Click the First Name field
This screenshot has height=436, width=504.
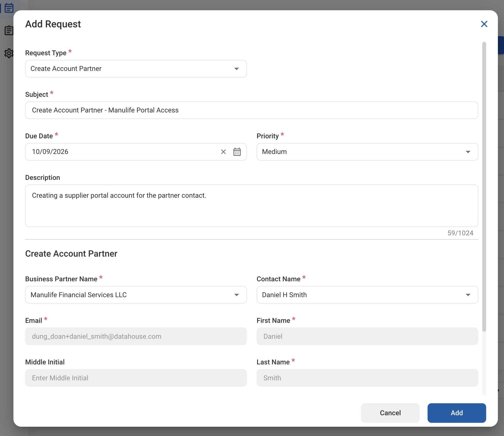[367, 336]
